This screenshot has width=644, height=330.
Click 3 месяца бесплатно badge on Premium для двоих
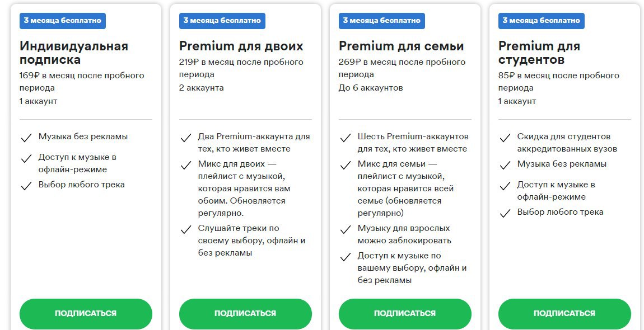(222, 21)
